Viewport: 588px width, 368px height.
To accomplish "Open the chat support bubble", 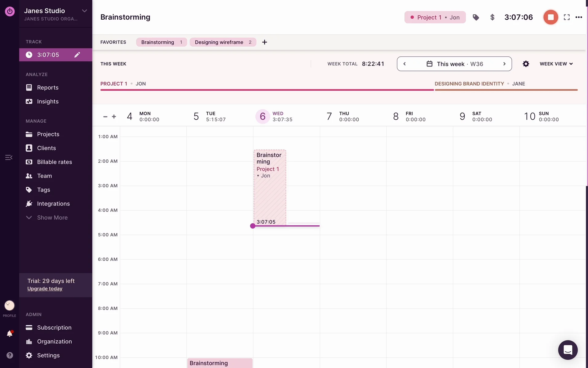I will click(567, 350).
